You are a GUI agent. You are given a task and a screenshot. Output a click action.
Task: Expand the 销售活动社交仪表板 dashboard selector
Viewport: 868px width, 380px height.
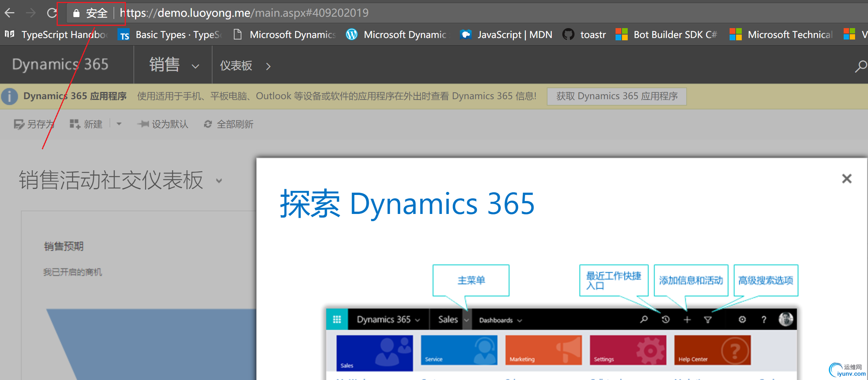(219, 180)
